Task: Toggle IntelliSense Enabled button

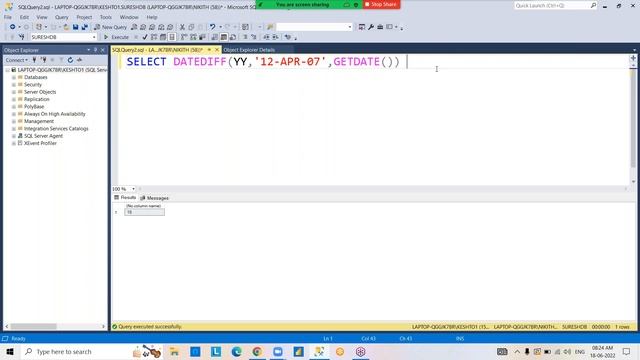Action: 172,37
